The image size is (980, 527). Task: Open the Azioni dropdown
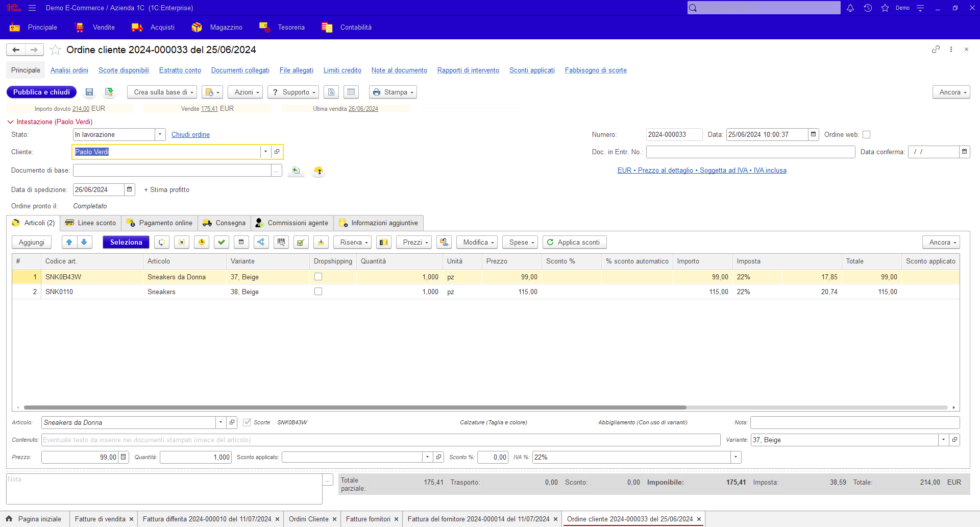245,92
